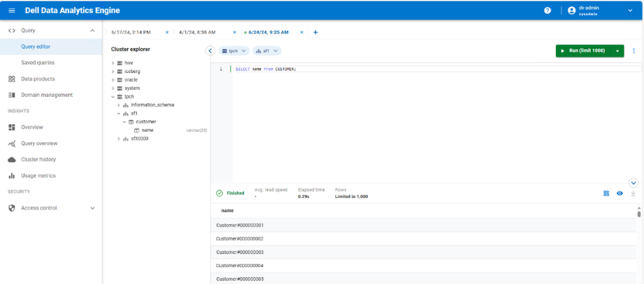Select result row Customer#000000005

click(423, 279)
